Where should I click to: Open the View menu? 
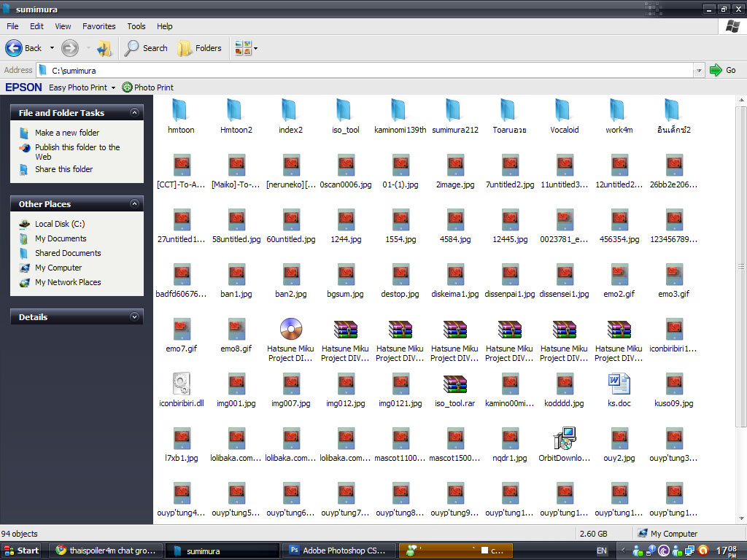63,26
